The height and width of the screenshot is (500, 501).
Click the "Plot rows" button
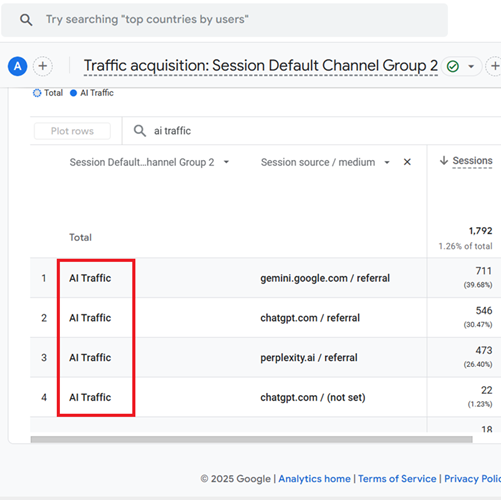tap(72, 131)
